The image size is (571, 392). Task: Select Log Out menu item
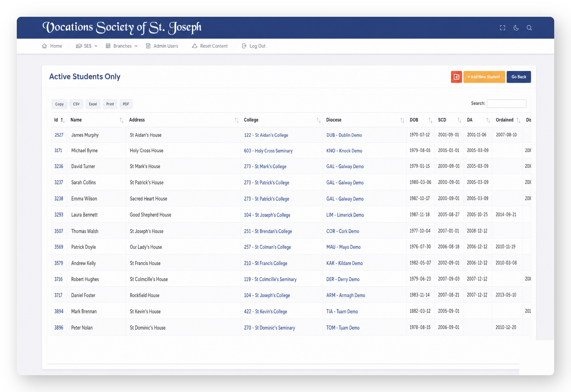(254, 46)
